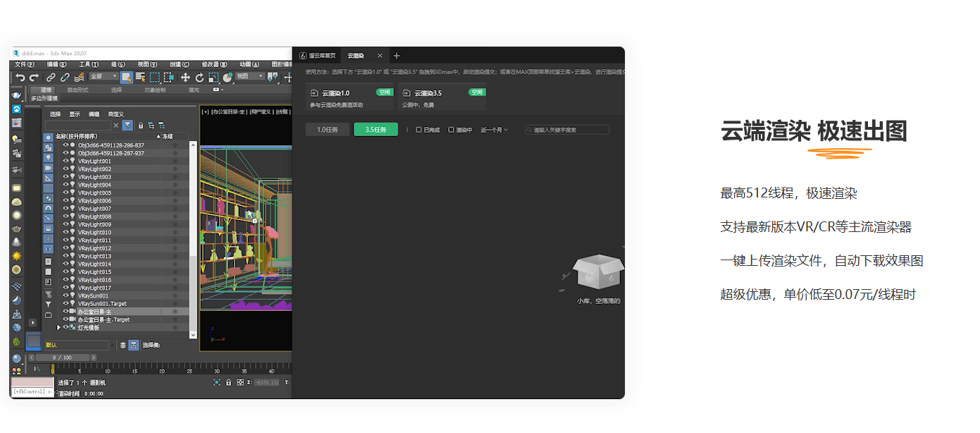Toggle visibility of VRaySun001
Viewport: 980px width, 433px height.
point(66,295)
